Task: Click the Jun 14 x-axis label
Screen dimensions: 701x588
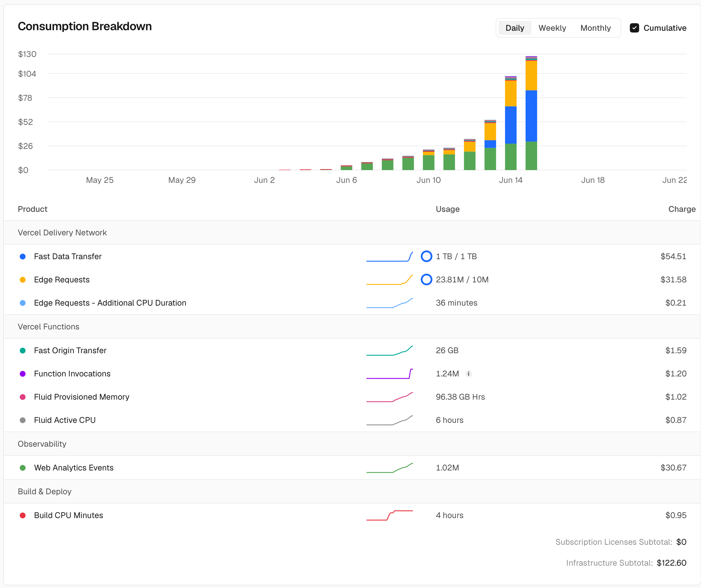Action: tap(511, 180)
